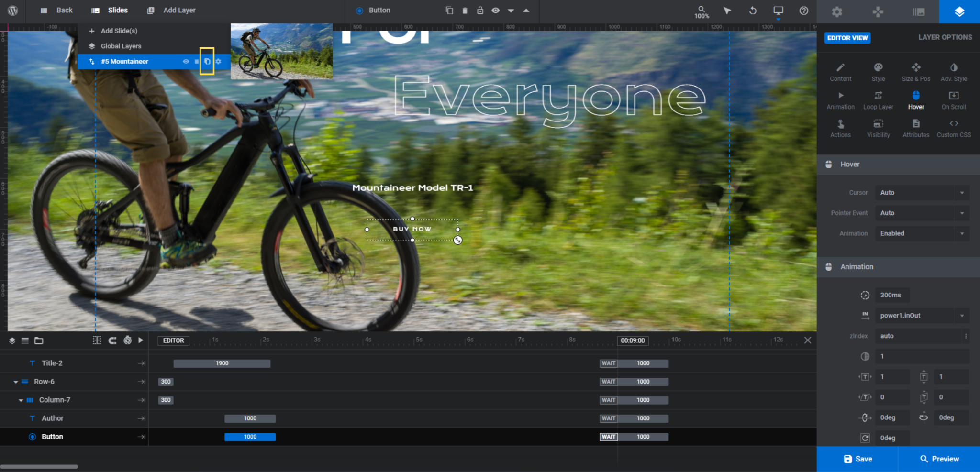Open the desktop device view selector
Viewport: 980px width, 472px height.
778,11
